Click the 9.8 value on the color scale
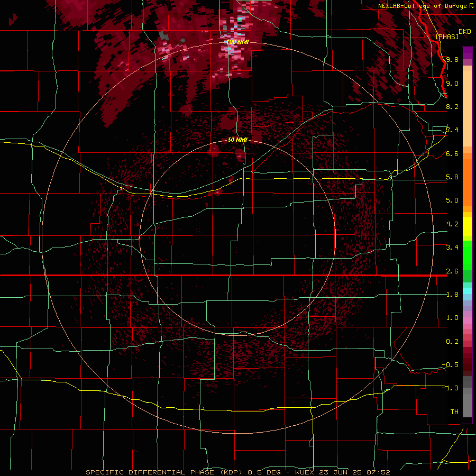476x476 pixels. (x=452, y=59)
